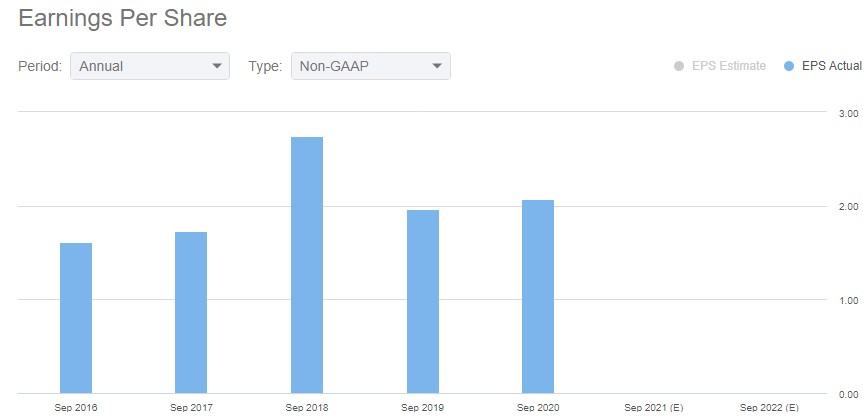Select the Sep 2019 EPS bar
The height and width of the screenshot is (418, 868).
(x=422, y=302)
